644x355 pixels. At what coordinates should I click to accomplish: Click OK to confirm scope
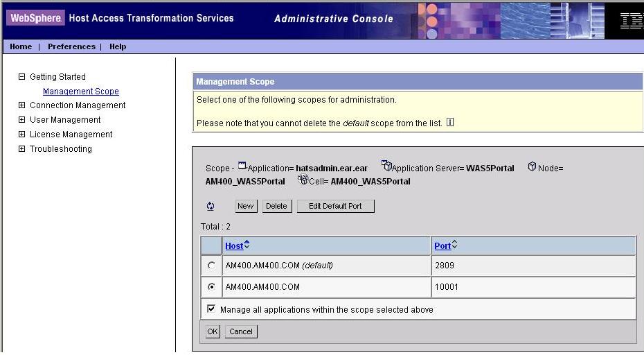click(213, 331)
